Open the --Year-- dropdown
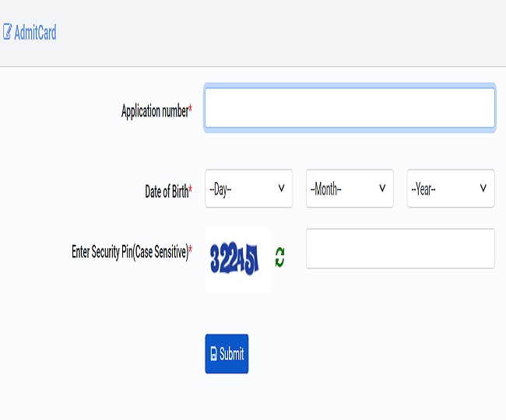Viewport: 506px width, 420px height. pyautogui.click(x=451, y=188)
